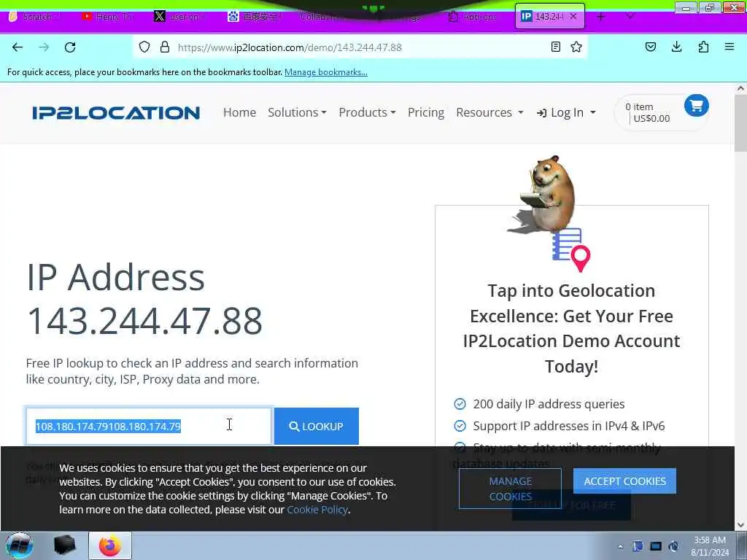Click the scrollbar down arrow

[x=740, y=525]
